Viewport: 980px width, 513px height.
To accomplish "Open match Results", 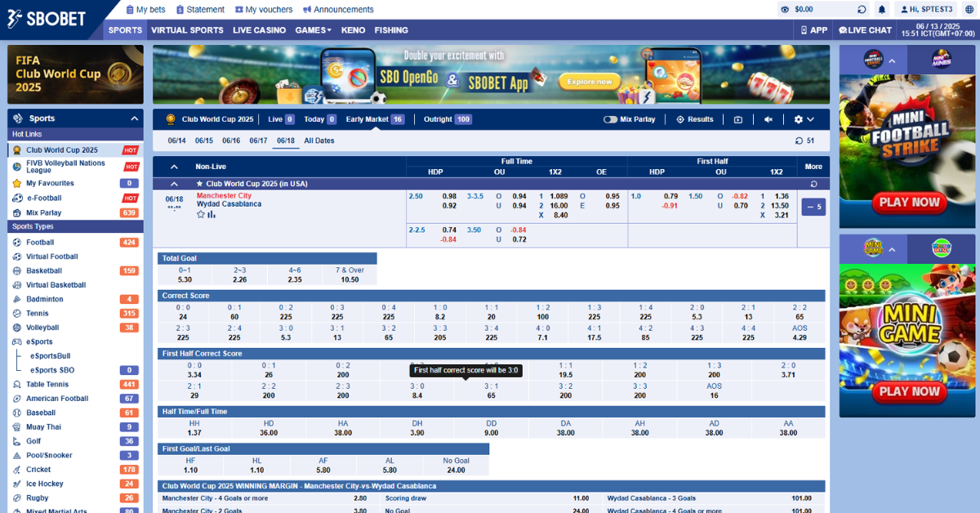I will (694, 119).
